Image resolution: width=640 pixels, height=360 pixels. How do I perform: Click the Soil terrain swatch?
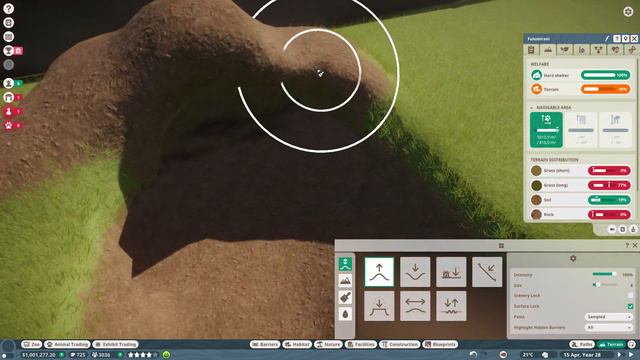(536, 200)
